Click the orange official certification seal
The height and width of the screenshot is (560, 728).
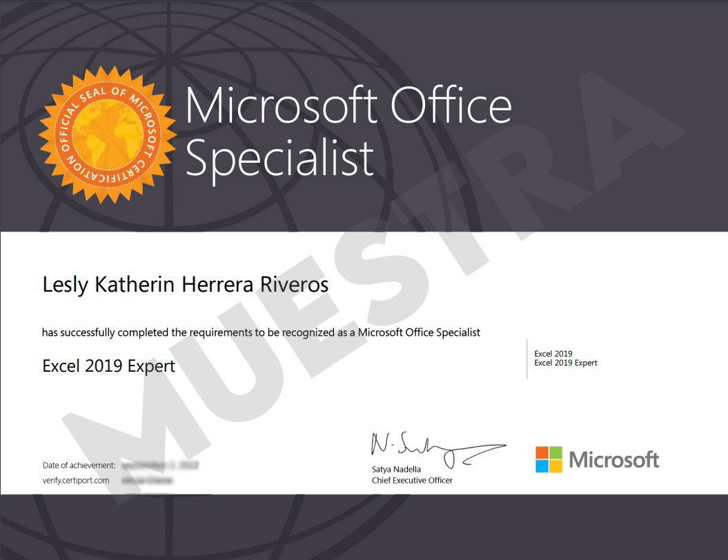[x=108, y=135]
